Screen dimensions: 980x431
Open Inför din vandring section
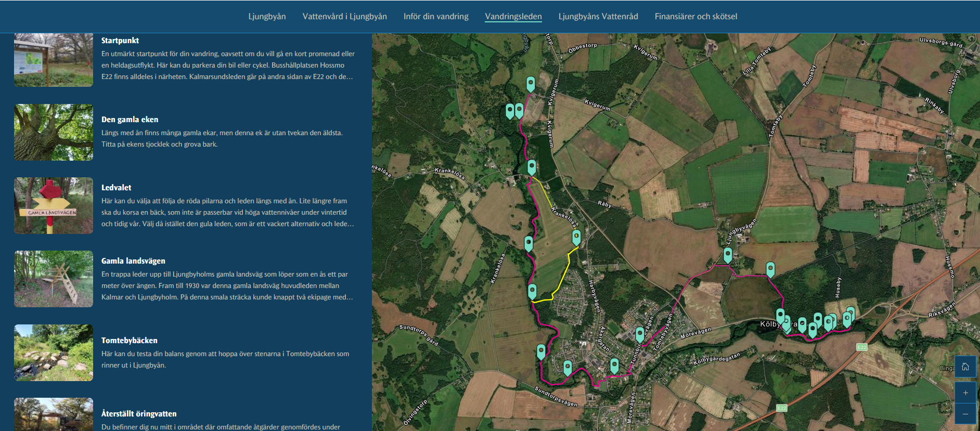[435, 17]
